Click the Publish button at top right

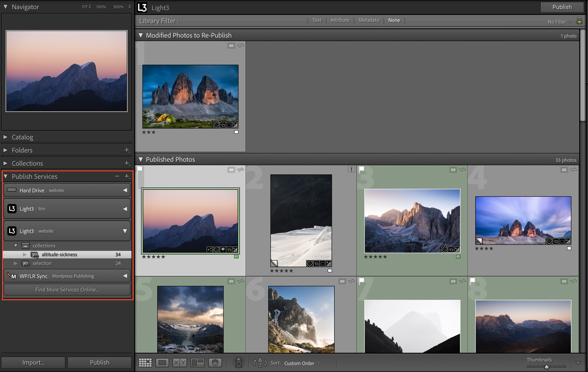(x=562, y=7)
